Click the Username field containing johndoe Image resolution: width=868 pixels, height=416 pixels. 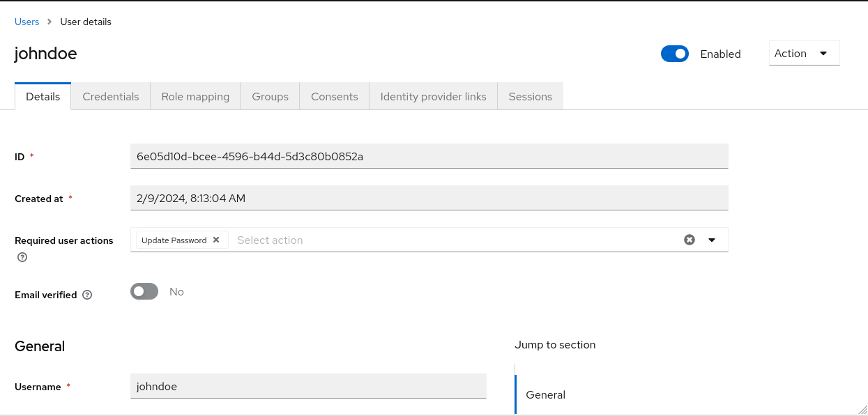click(x=308, y=386)
